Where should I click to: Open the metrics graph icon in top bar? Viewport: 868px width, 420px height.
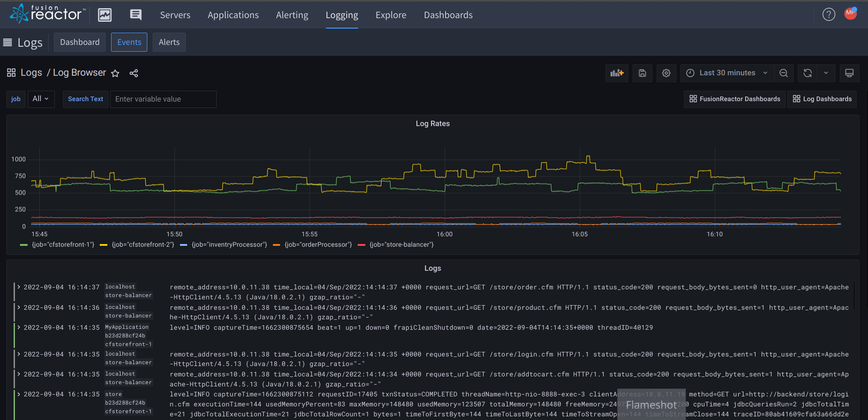(105, 14)
